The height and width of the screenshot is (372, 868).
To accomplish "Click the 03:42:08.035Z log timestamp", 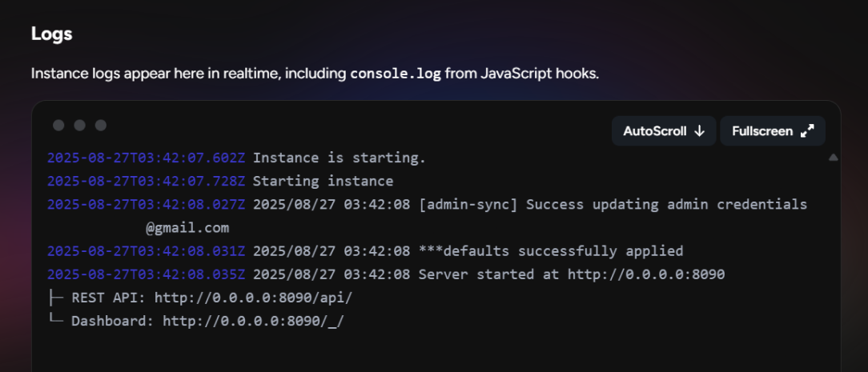I will pyautogui.click(x=147, y=274).
